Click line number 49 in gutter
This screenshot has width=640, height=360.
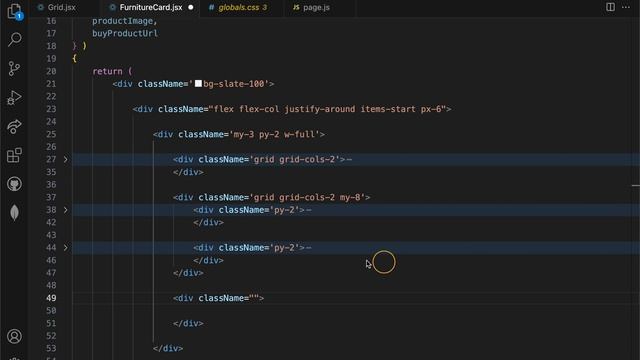(x=51, y=298)
